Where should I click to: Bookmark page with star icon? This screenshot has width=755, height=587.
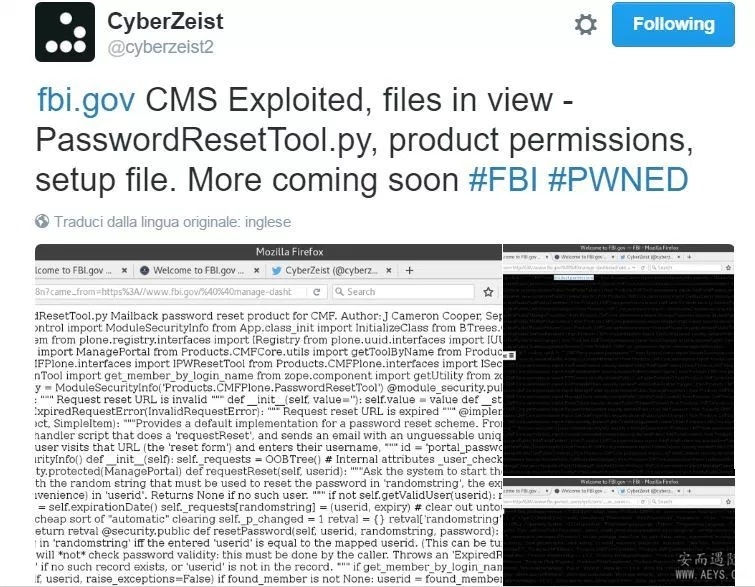[488, 292]
